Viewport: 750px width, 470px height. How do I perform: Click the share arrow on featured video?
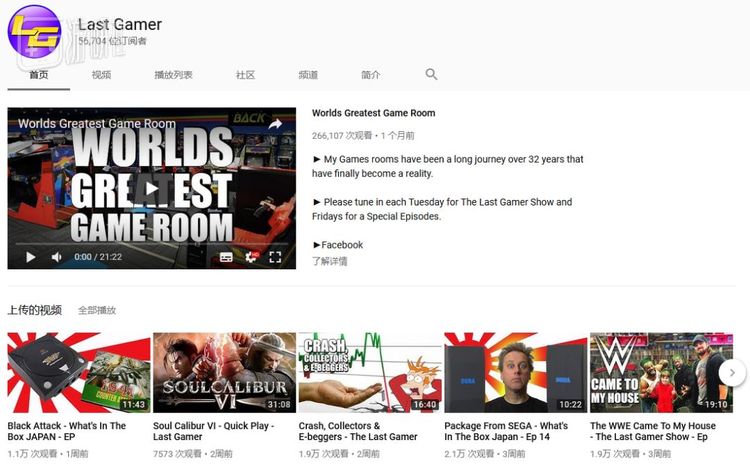(x=275, y=124)
